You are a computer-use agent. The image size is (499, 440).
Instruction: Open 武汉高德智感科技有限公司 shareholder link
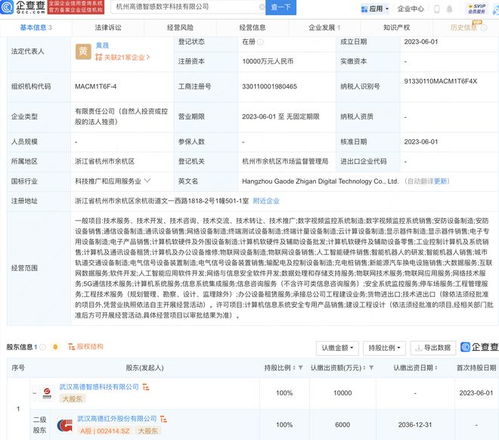[99, 387]
